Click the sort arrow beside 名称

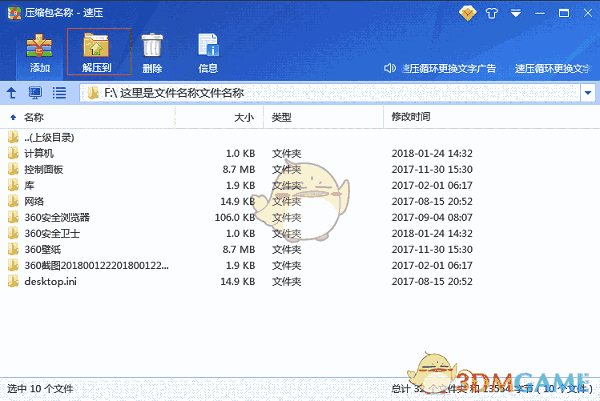click(13, 117)
